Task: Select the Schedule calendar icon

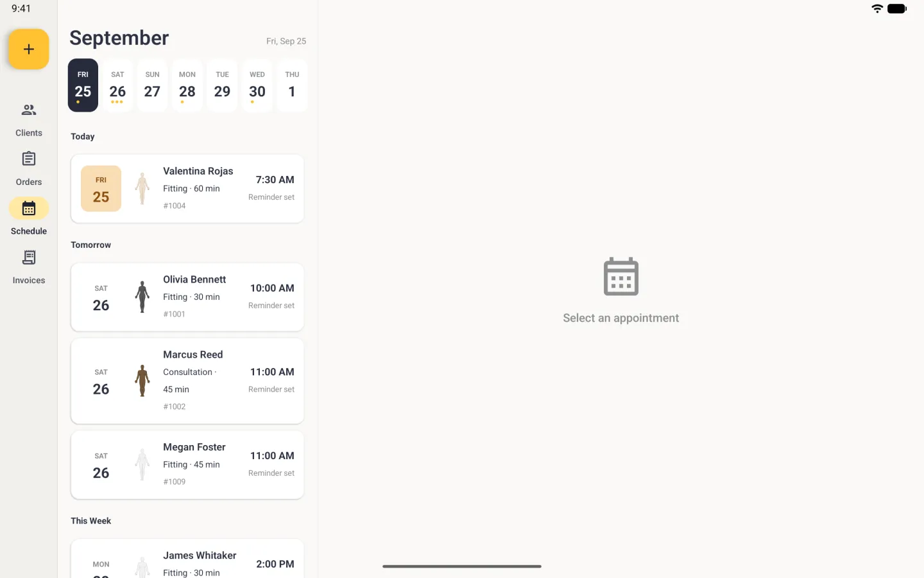Action: point(29,208)
